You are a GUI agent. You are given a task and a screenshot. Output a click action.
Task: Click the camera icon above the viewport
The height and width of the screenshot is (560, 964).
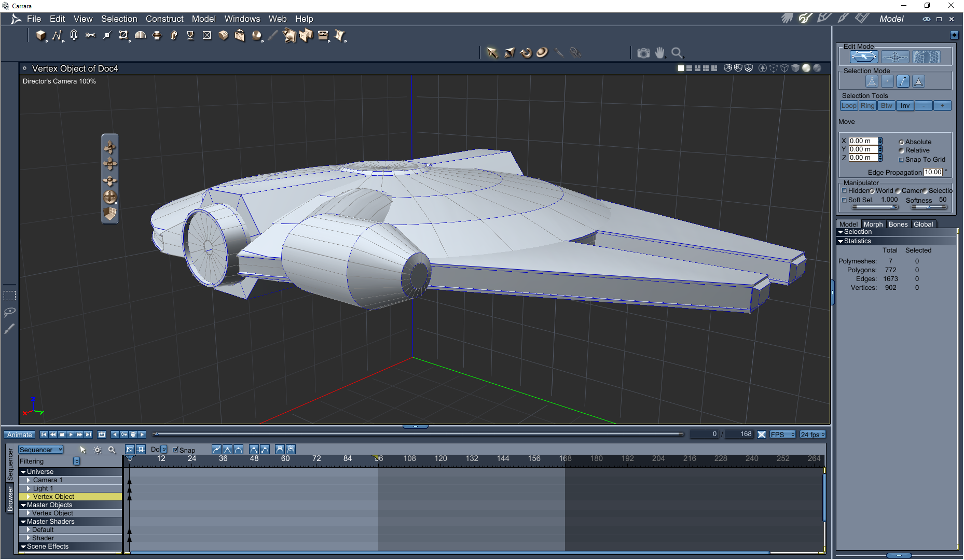tap(643, 53)
